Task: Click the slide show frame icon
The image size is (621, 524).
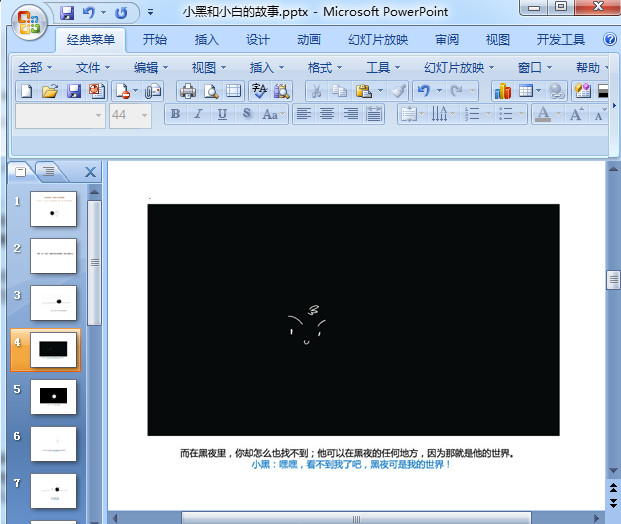Action: point(234,91)
